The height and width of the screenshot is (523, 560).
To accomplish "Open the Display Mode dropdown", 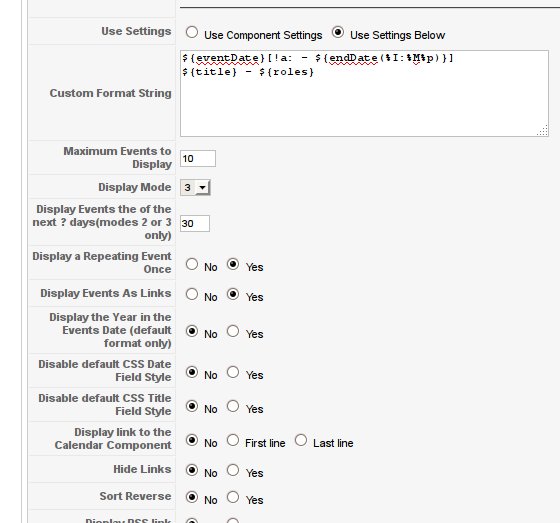I will tap(195, 187).
